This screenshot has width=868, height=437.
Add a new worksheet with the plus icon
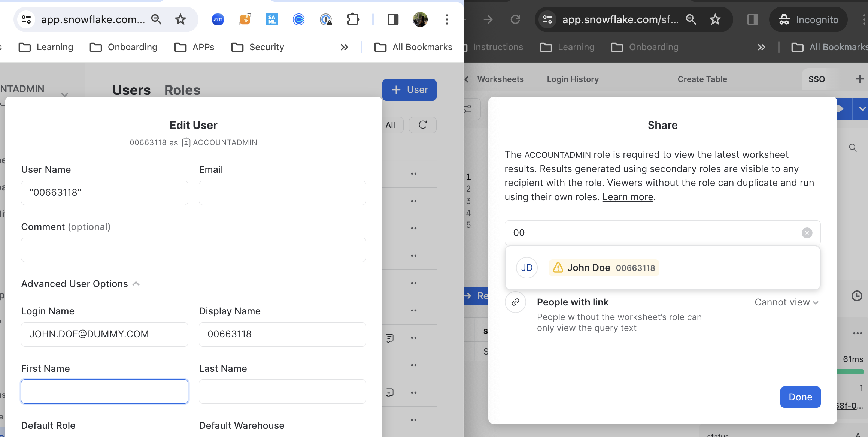860,79
